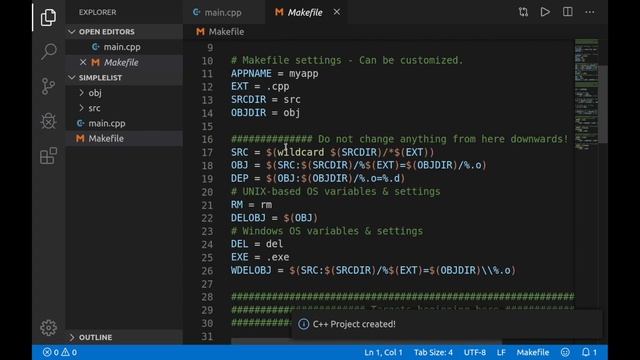Click the EXPLORER panel title
Screen dimensions: 640x360
[x=98, y=12]
